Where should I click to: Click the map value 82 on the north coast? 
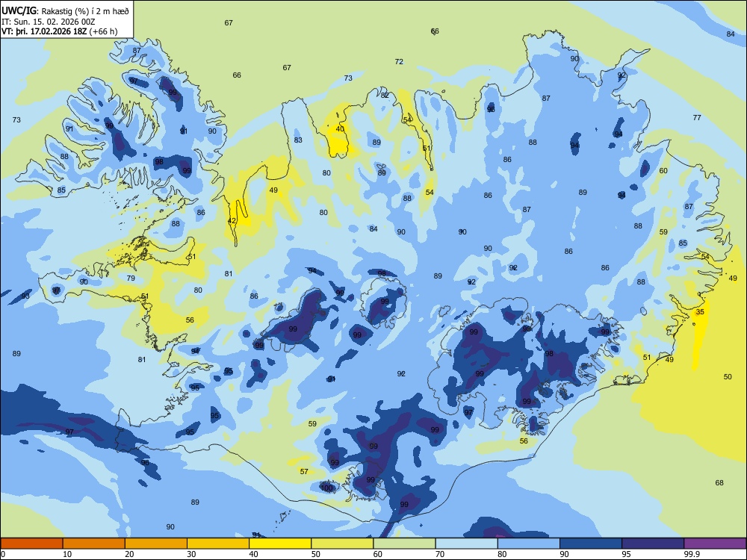point(385,96)
